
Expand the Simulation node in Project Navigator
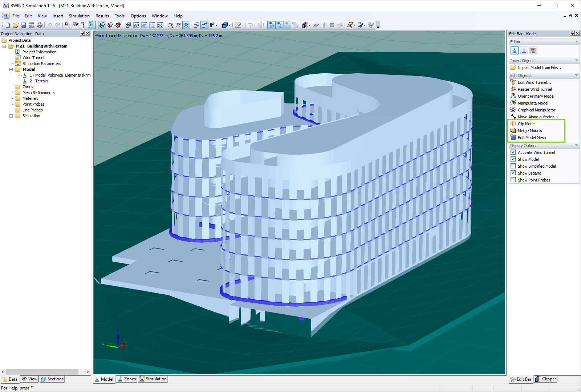coord(11,116)
